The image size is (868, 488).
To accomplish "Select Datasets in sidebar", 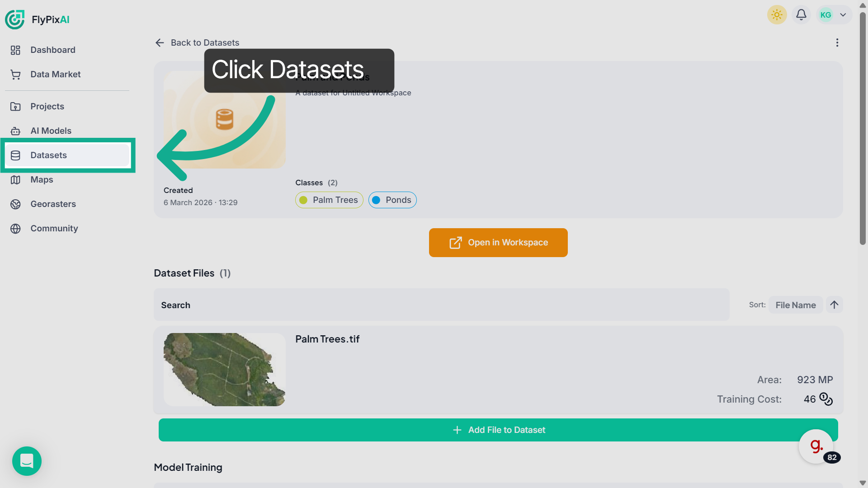I will pyautogui.click(x=68, y=155).
